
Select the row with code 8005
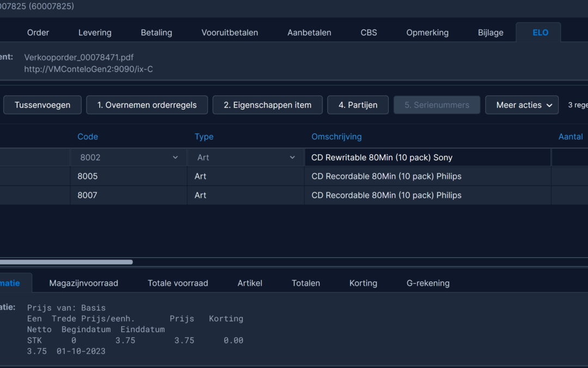coord(294,177)
